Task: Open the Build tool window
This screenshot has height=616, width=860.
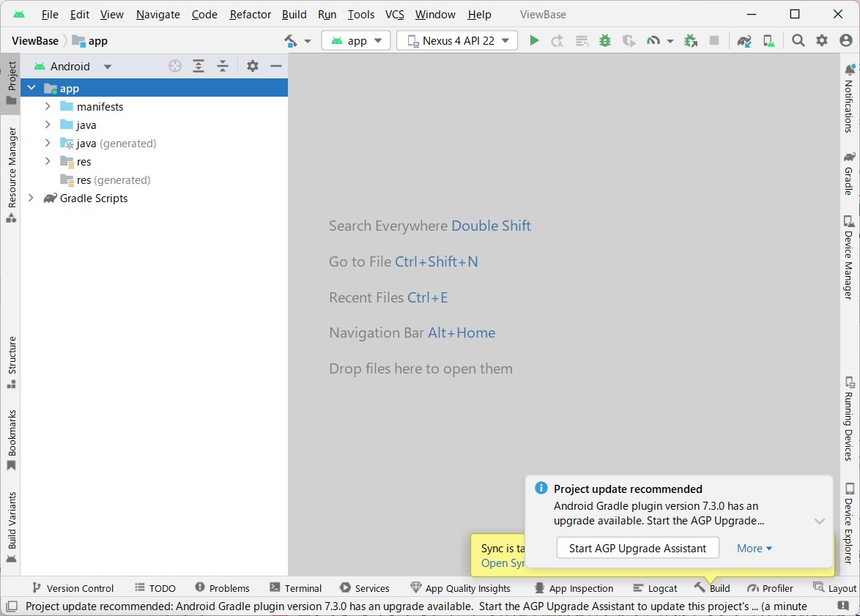Action: [711, 587]
